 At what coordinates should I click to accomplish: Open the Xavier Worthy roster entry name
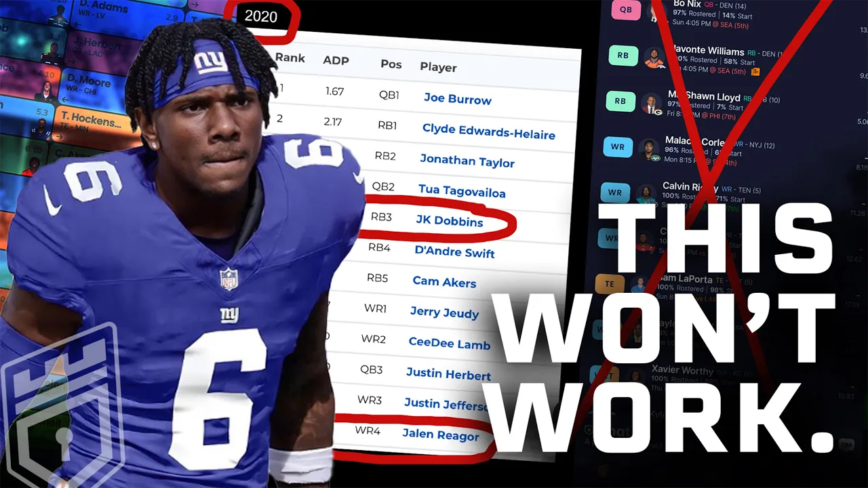pyautogui.click(x=682, y=370)
